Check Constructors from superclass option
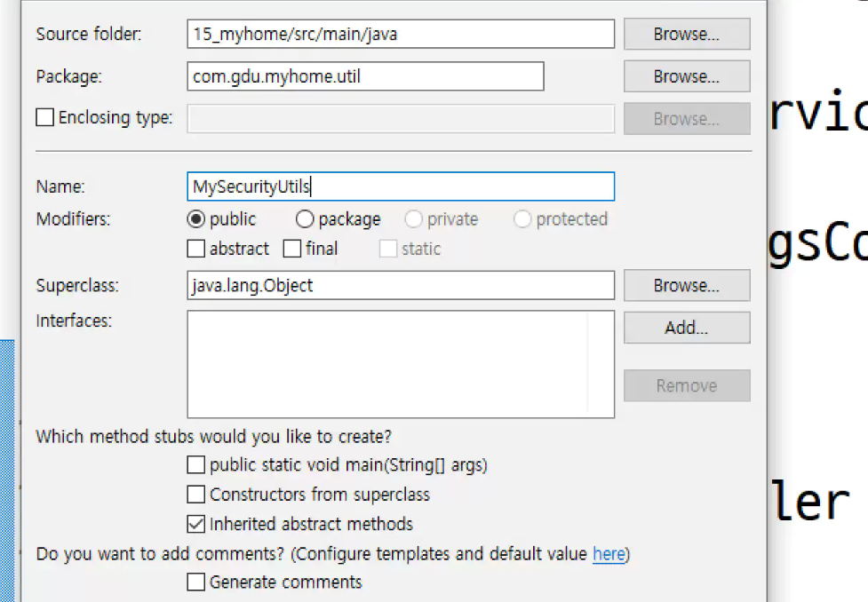The width and height of the screenshot is (868, 602). (x=196, y=494)
